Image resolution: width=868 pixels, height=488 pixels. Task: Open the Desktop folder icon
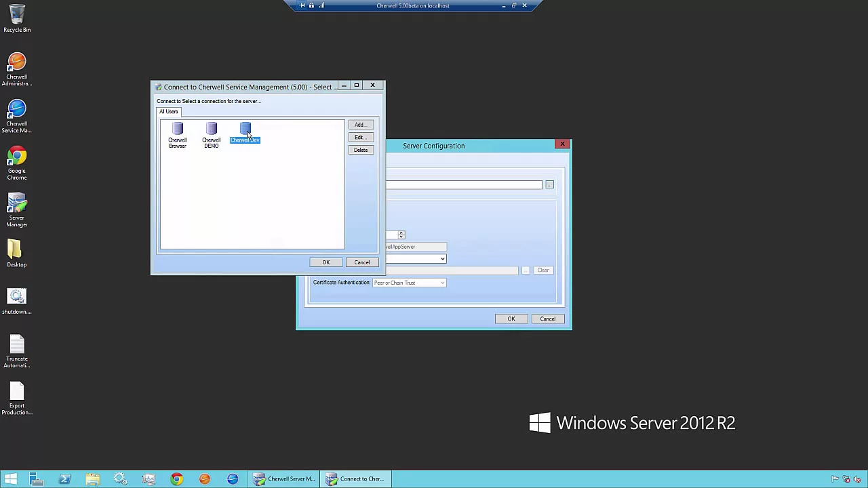[x=17, y=254]
